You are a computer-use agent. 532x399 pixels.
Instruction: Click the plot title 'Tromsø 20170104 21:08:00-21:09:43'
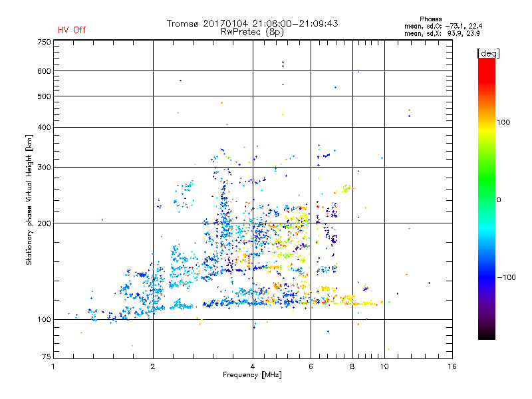(252, 23)
